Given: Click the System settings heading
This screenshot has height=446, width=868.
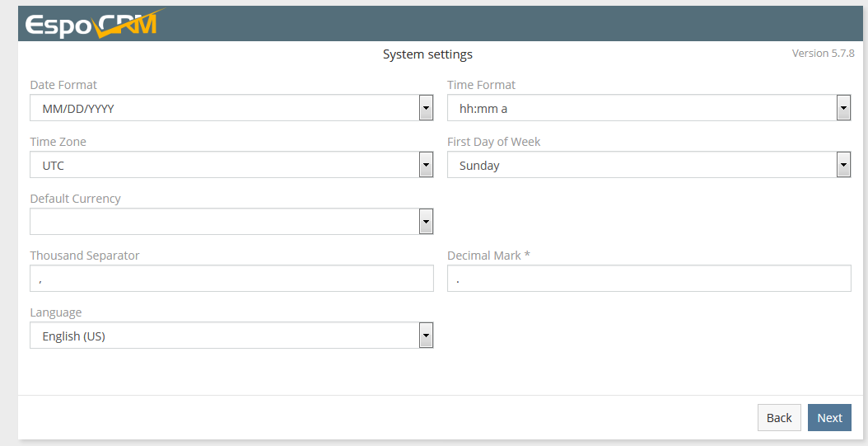Looking at the screenshot, I should click(x=427, y=54).
